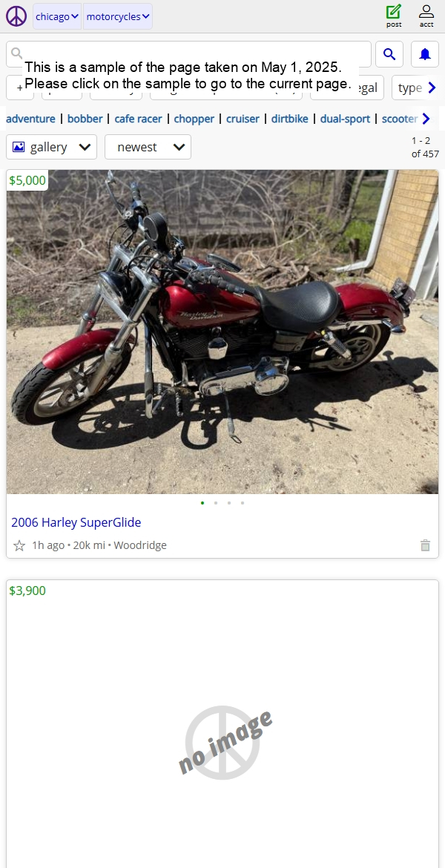Click the search input field
The image size is (445, 868).
click(x=188, y=54)
